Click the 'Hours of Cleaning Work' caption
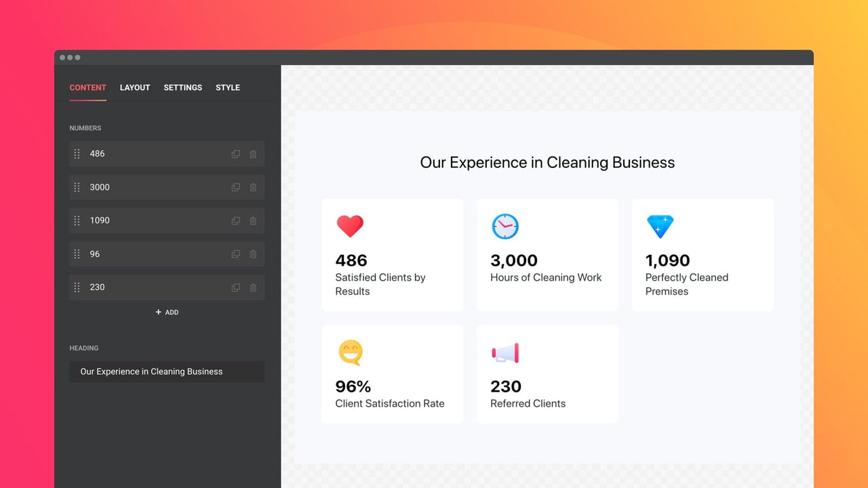 (546, 277)
